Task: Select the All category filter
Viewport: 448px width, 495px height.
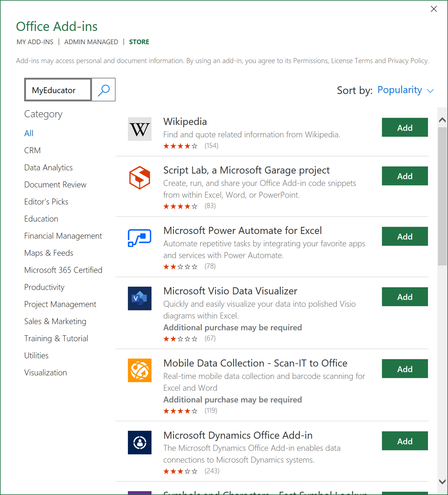Action: click(29, 133)
